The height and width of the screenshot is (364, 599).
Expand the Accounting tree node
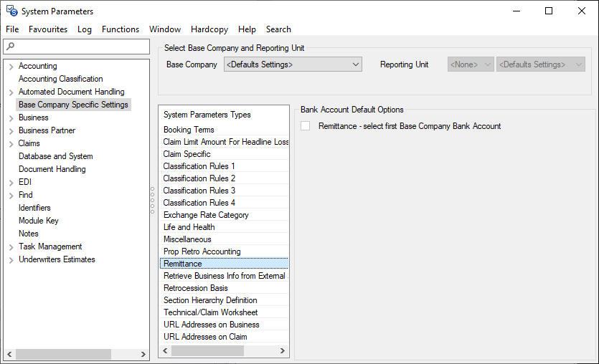point(11,66)
